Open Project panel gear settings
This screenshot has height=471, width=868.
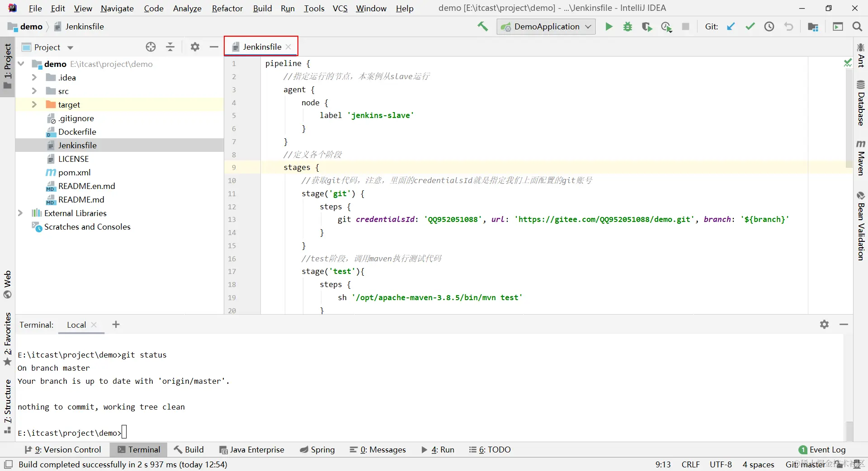point(195,47)
